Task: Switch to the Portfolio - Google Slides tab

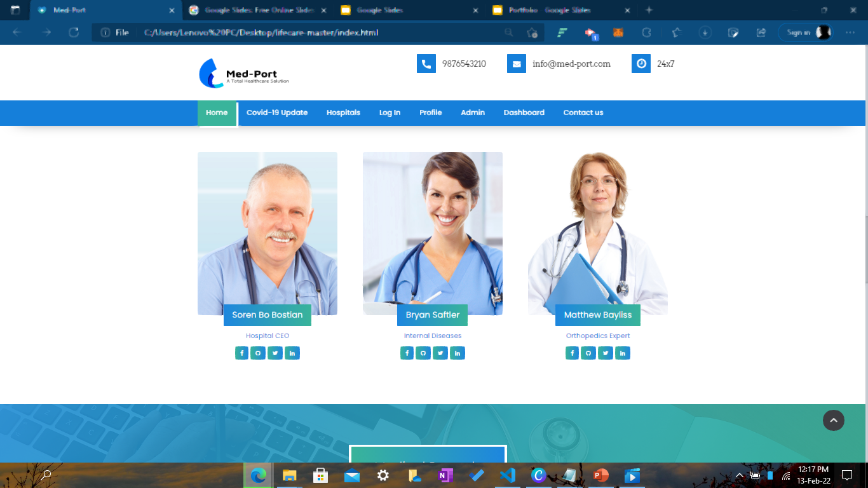Action: (x=561, y=10)
